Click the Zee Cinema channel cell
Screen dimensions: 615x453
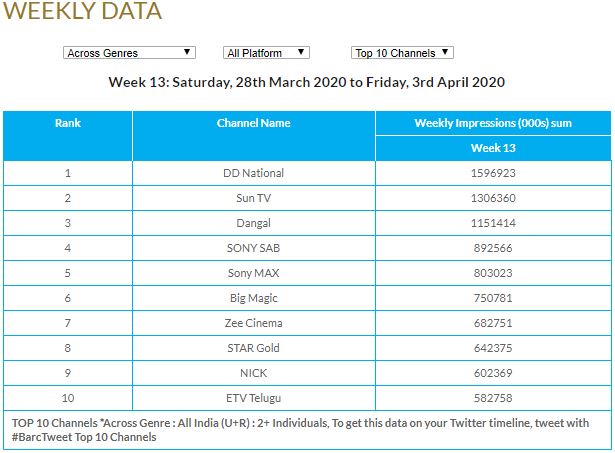pos(254,323)
